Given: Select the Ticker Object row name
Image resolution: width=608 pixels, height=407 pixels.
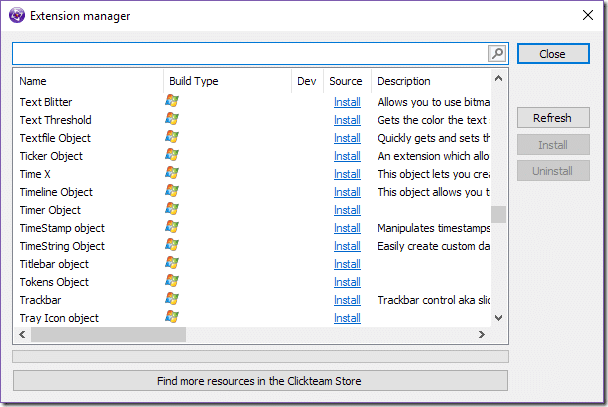Looking at the screenshot, I should (x=51, y=156).
